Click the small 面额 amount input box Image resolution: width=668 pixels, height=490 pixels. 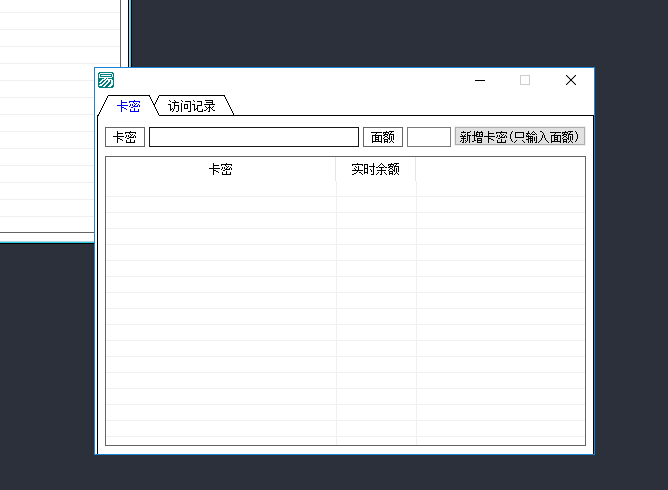428,137
